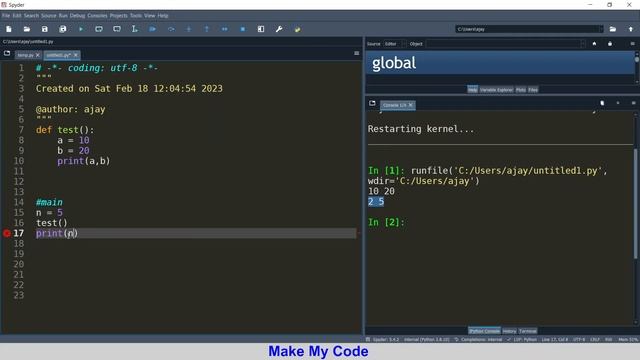Switch to the History tab

[509, 331]
